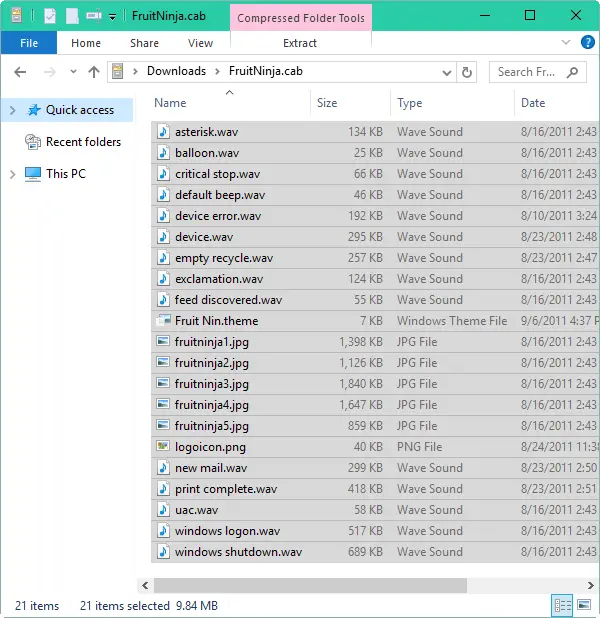Expand the Quick access tree node

pos(13,110)
